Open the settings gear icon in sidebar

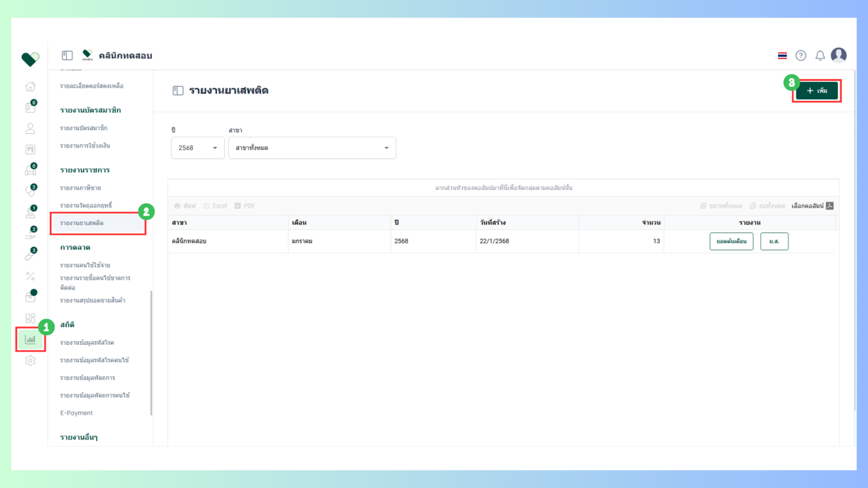30,360
